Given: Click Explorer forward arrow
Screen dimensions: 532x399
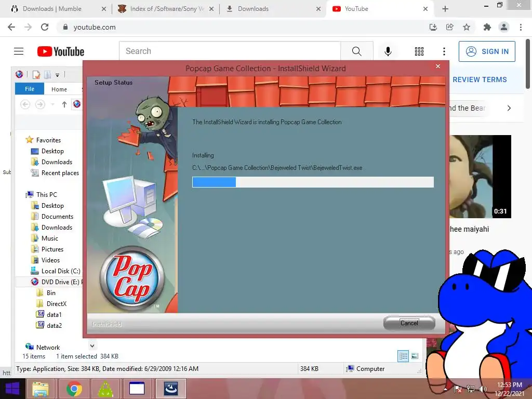Looking at the screenshot, I should pyautogui.click(x=40, y=104).
